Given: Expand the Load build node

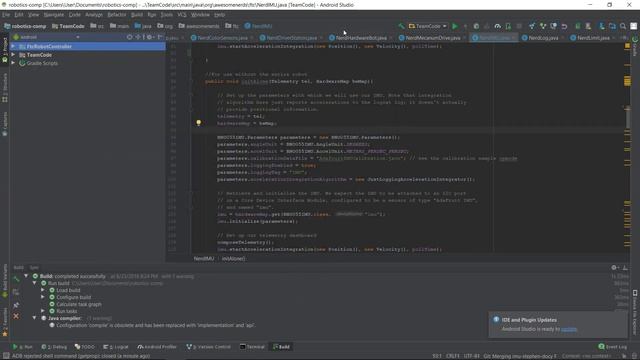Looking at the screenshot, I should point(43,290).
